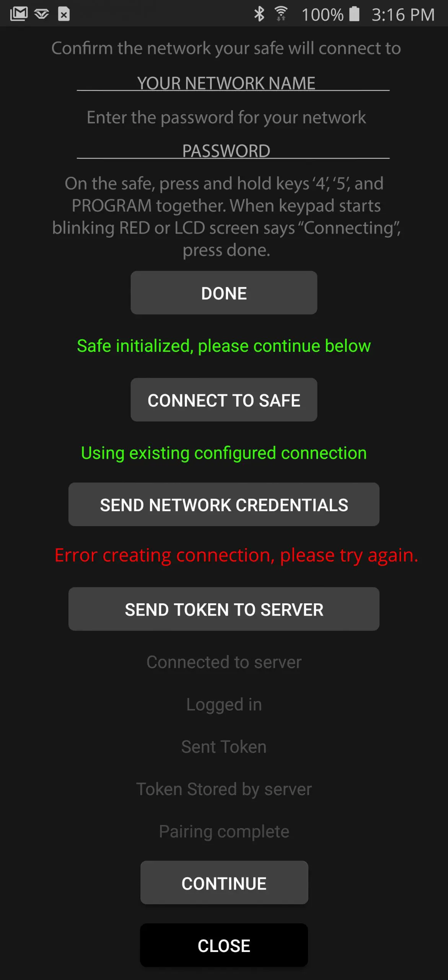
Task: Tap the 3:16 PM clock
Action: point(403,15)
